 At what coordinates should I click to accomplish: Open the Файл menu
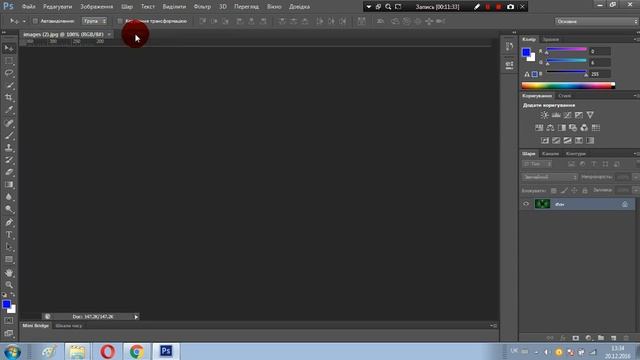pos(29,7)
